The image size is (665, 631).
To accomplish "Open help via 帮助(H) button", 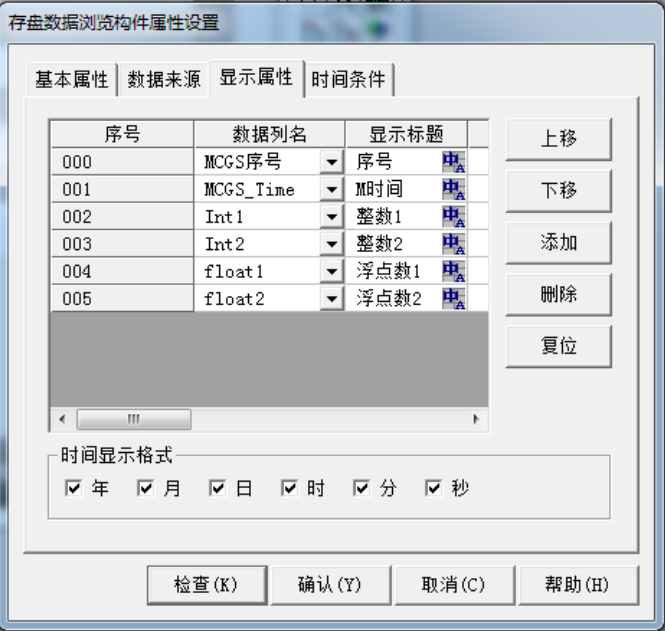I will (x=578, y=585).
